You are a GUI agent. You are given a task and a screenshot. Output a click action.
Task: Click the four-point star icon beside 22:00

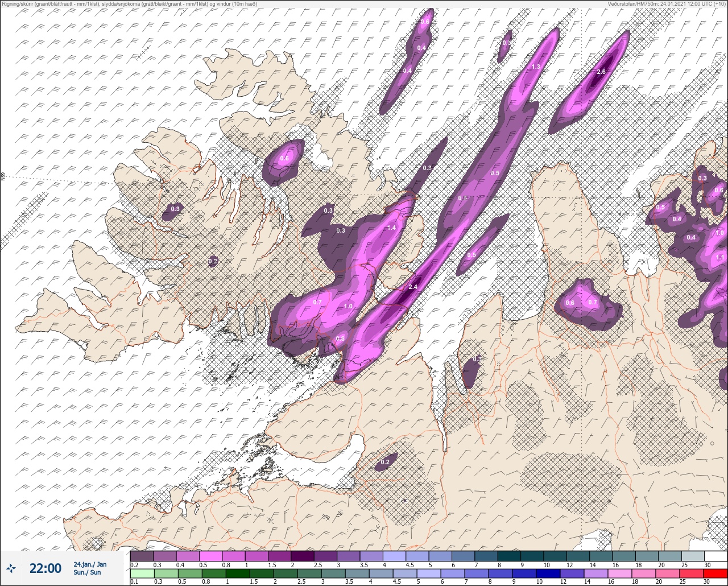point(11,568)
